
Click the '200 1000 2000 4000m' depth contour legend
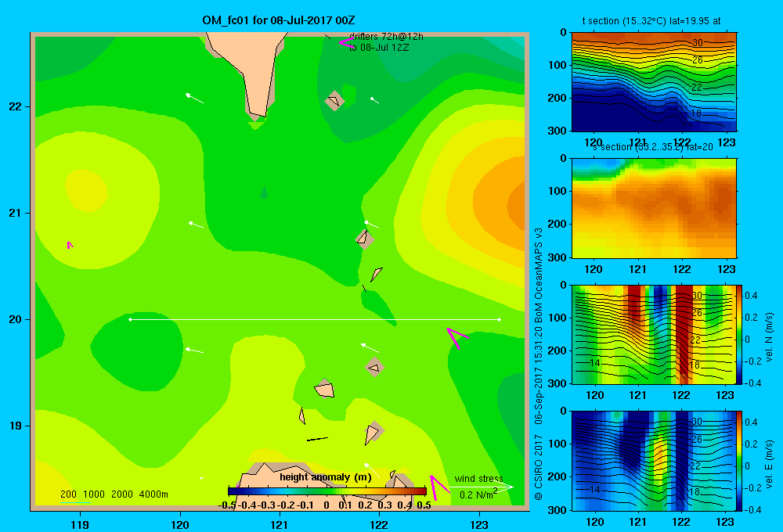tap(114, 494)
